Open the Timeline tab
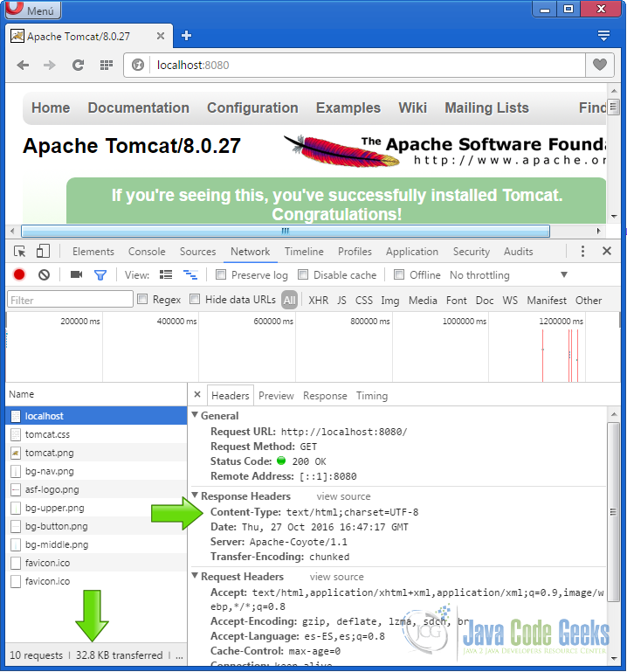Viewport: 627px width, 672px height. click(304, 252)
